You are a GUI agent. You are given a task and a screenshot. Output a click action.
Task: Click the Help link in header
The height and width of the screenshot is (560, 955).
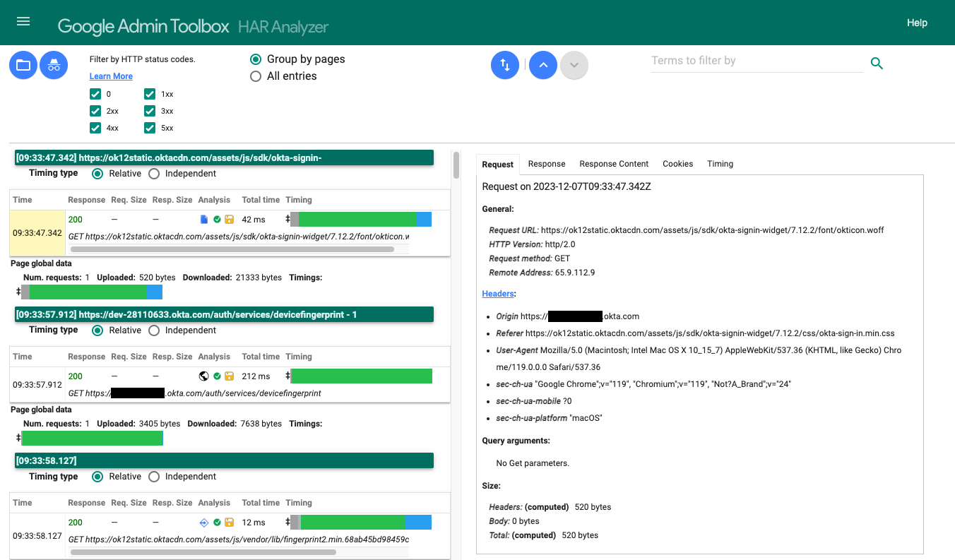click(917, 23)
